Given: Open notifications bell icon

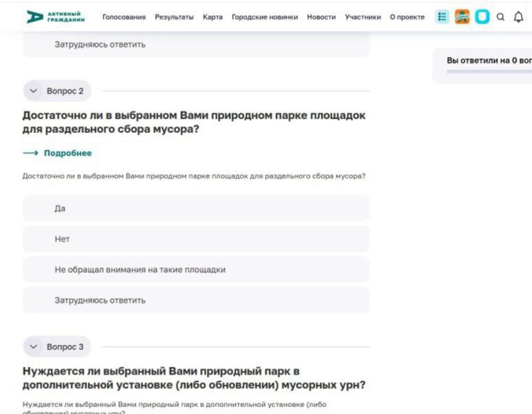Looking at the screenshot, I should coord(518,16).
